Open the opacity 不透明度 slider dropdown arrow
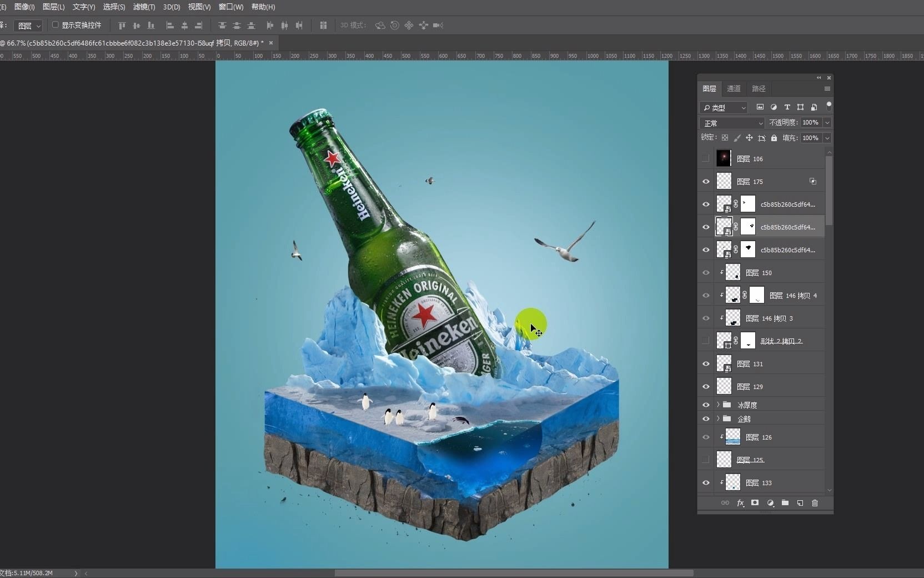 coord(827,122)
